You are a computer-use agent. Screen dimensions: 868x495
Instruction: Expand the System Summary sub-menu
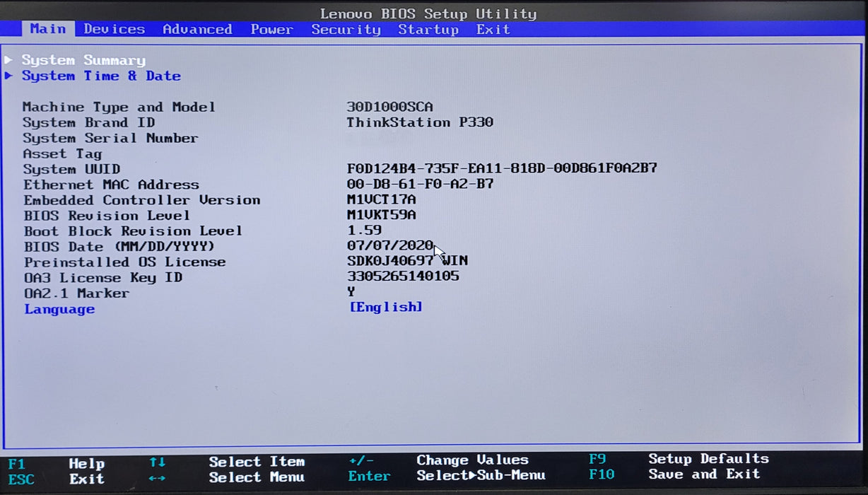83,60
